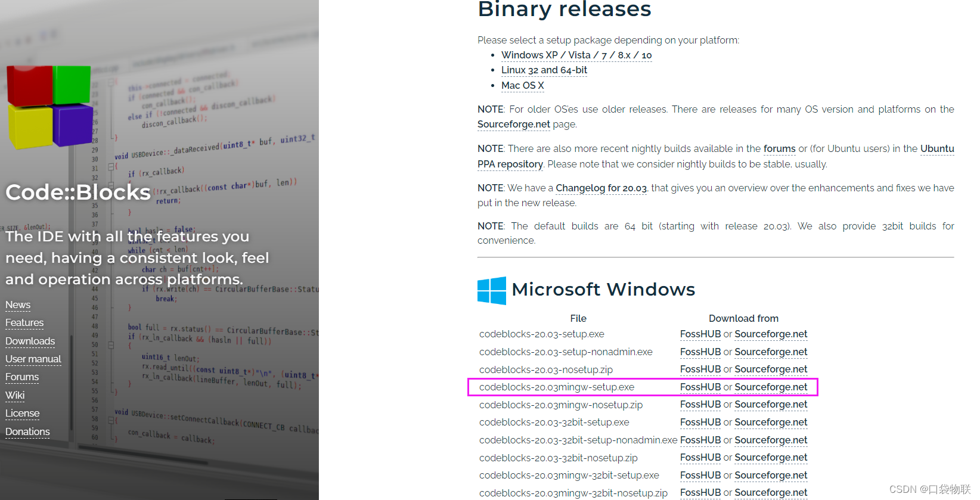Select the codeblocks-20.03-setup.exe file name

[x=542, y=334]
